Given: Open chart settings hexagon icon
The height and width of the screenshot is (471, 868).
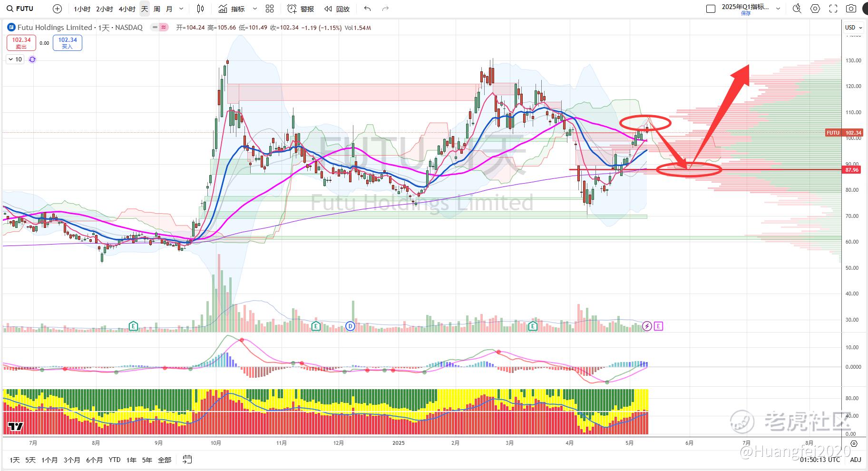Looking at the screenshot, I should tap(815, 9).
